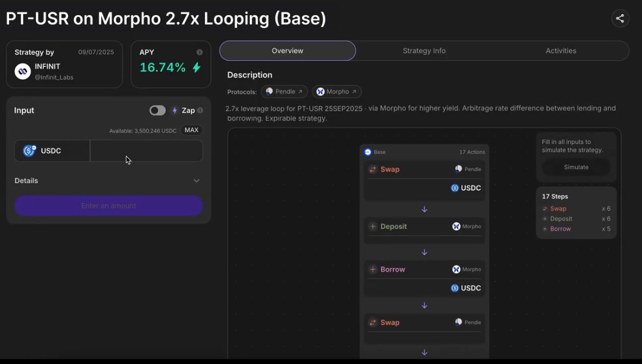
Task: Click the Pendle icon in first Swap step
Action: (459, 169)
